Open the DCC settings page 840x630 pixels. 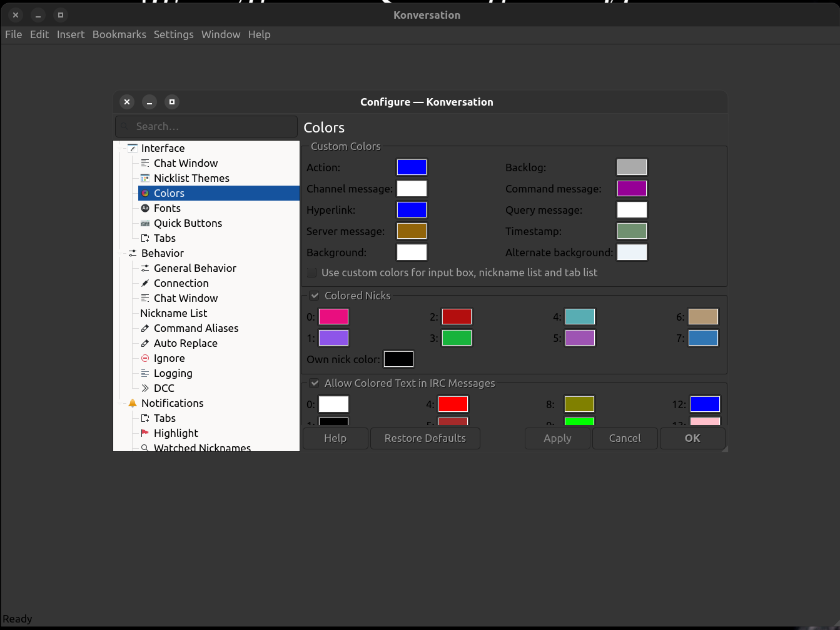(x=164, y=388)
